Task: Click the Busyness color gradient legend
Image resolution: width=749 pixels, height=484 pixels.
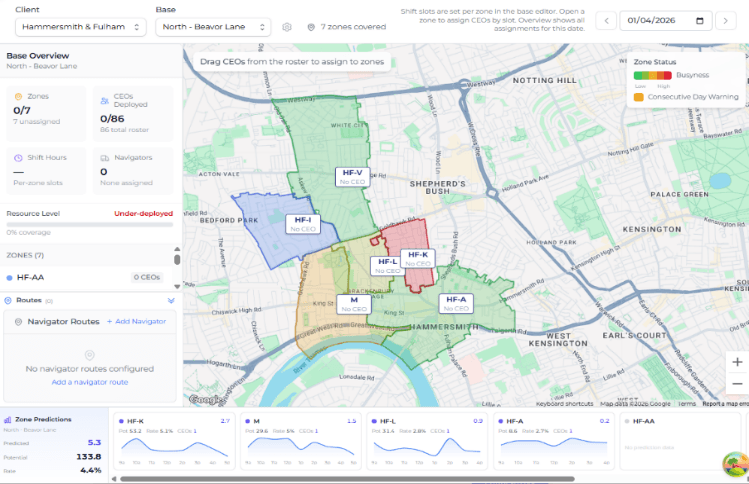Action: click(653, 75)
